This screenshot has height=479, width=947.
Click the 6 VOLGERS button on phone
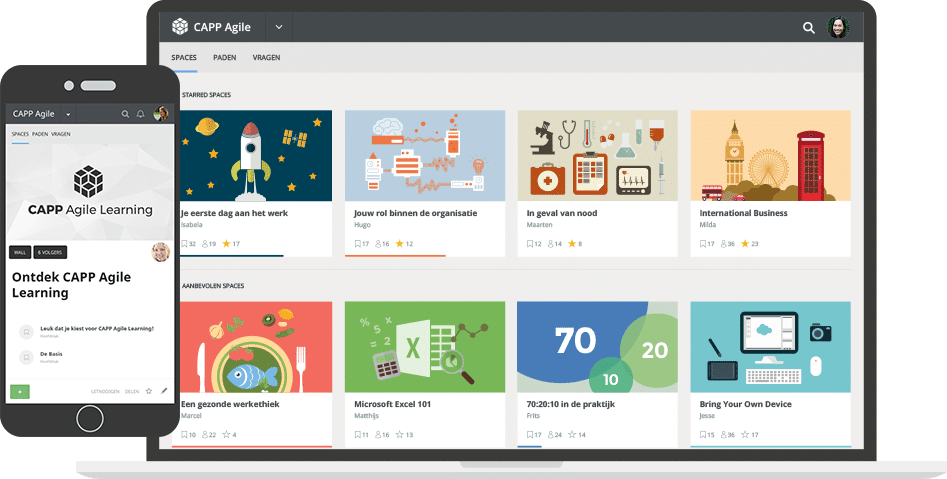[51, 252]
